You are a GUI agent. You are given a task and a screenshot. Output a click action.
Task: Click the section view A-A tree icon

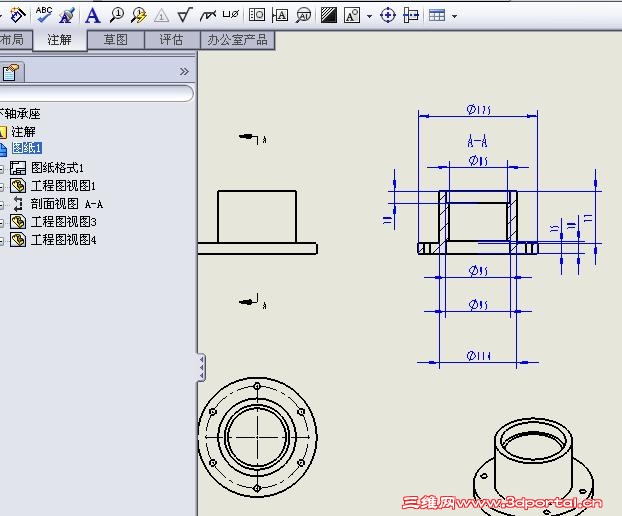[x=18, y=204]
